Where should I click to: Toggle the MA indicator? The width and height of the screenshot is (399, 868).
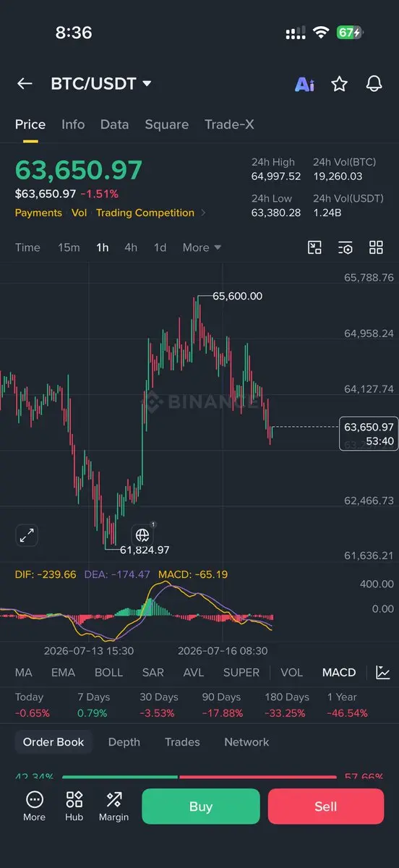click(x=24, y=673)
